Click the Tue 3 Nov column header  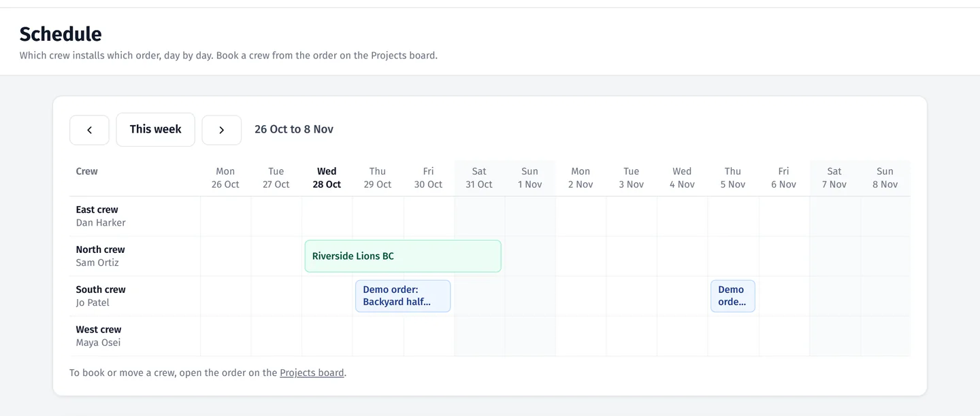(x=632, y=178)
